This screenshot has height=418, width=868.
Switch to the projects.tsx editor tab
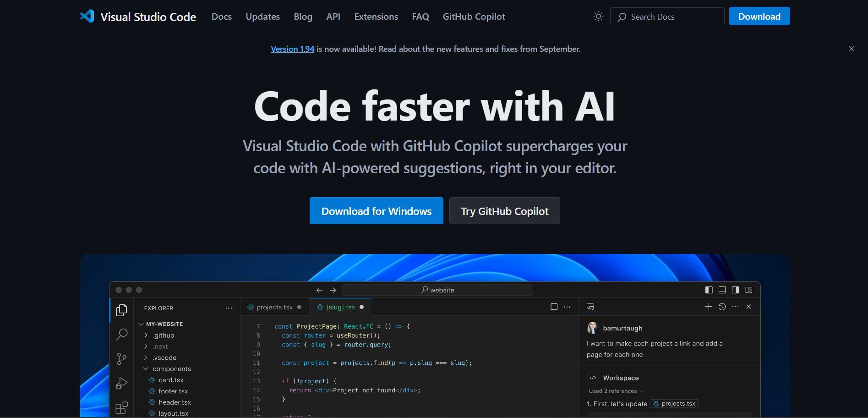[274, 307]
